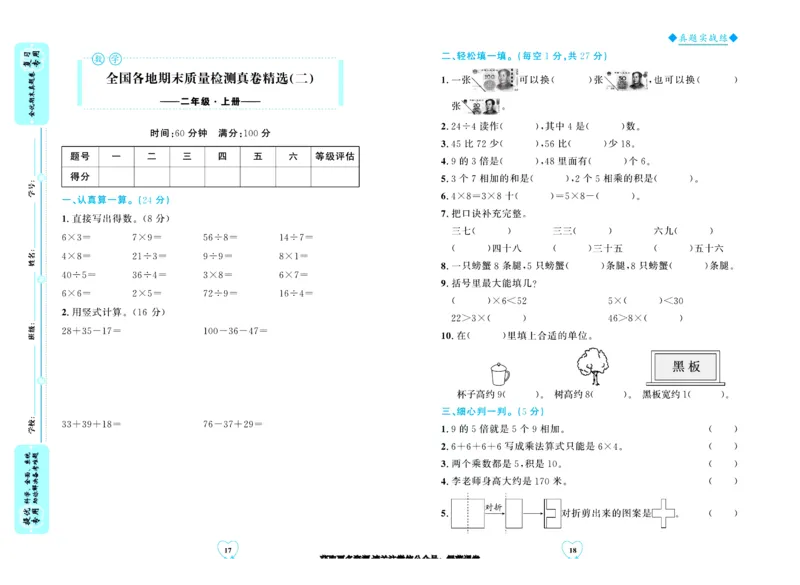Click page number 17 badge
This screenshot has width=800, height=585.
227,549
